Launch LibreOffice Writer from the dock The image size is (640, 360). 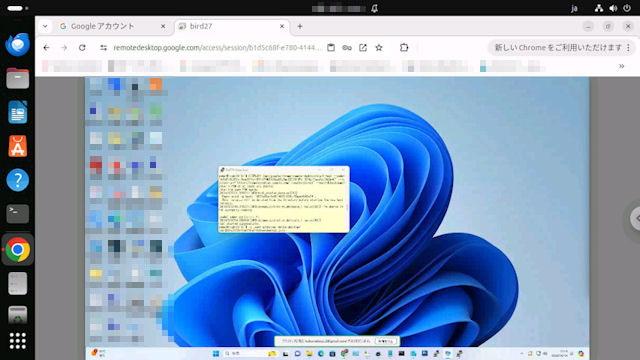18,112
